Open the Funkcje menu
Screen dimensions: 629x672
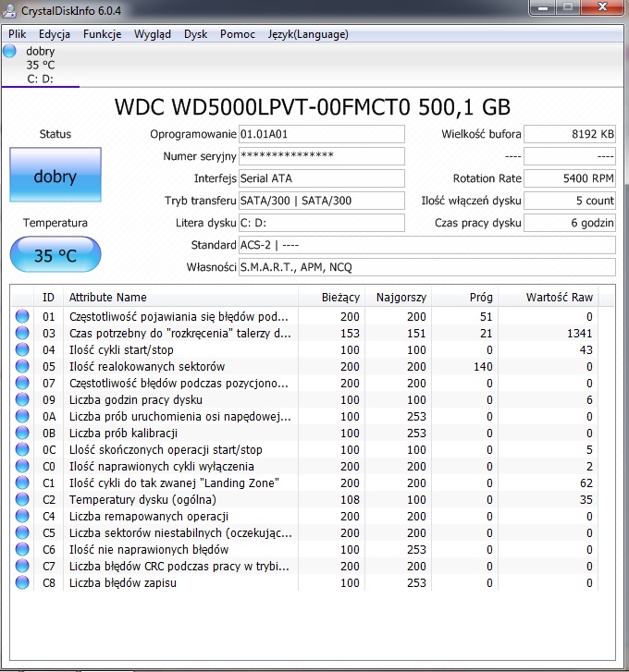coord(102,34)
